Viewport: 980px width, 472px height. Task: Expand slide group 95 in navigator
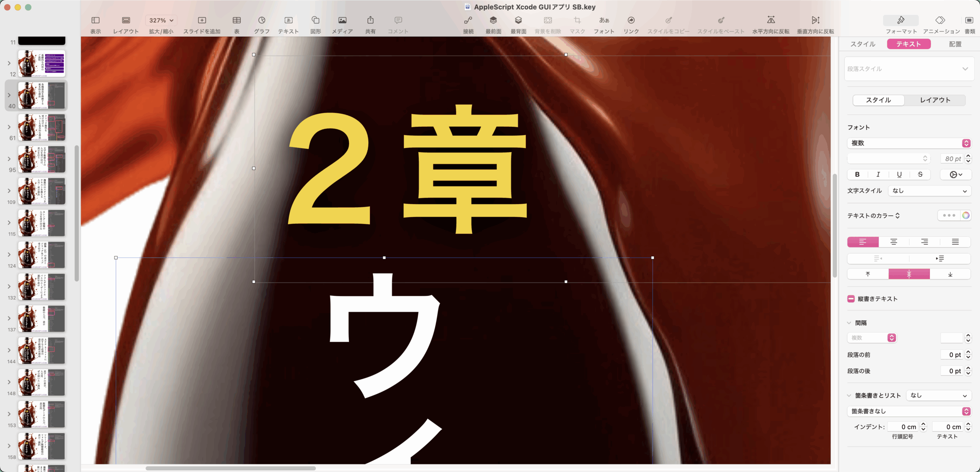coord(9,159)
